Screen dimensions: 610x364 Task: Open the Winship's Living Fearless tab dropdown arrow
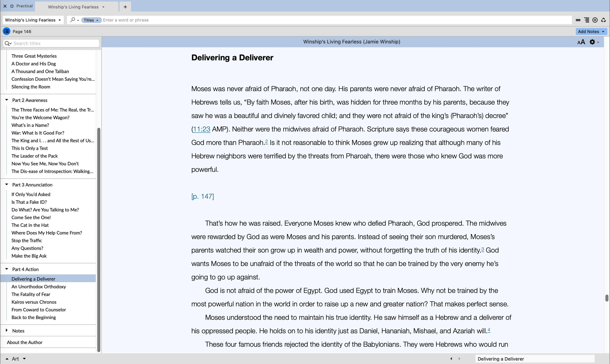pyautogui.click(x=103, y=7)
